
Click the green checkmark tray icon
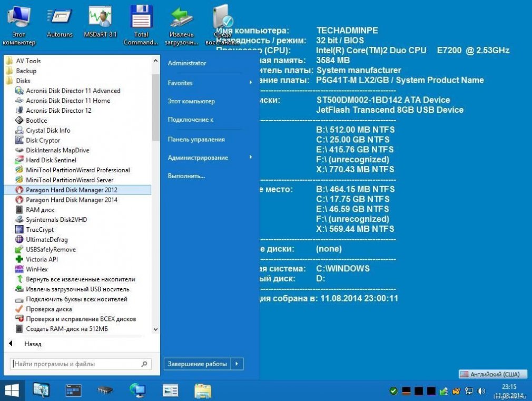click(393, 391)
